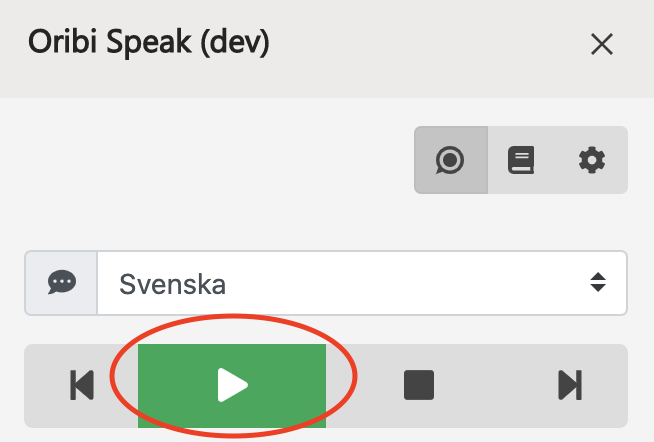The width and height of the screenshot is (654, 442).
Task: Open the dictionary book tab
Action: [x=521, y=160]
